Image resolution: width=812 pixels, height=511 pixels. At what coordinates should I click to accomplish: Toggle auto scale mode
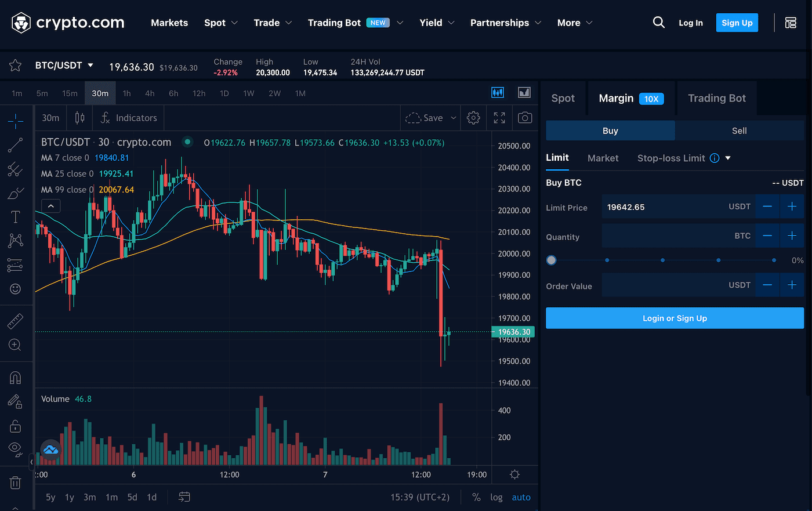[521, 497]
